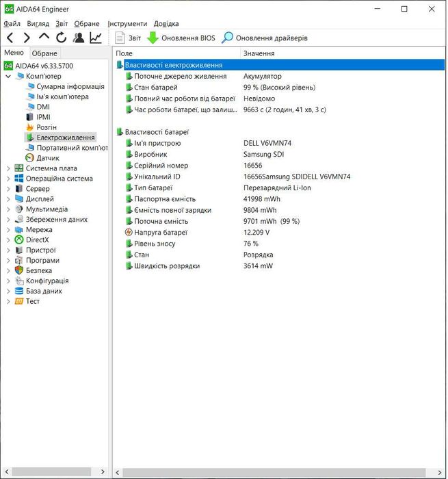Switch to the Обране tab
This screenshot has width=448, height=479.
pos(44,53)
